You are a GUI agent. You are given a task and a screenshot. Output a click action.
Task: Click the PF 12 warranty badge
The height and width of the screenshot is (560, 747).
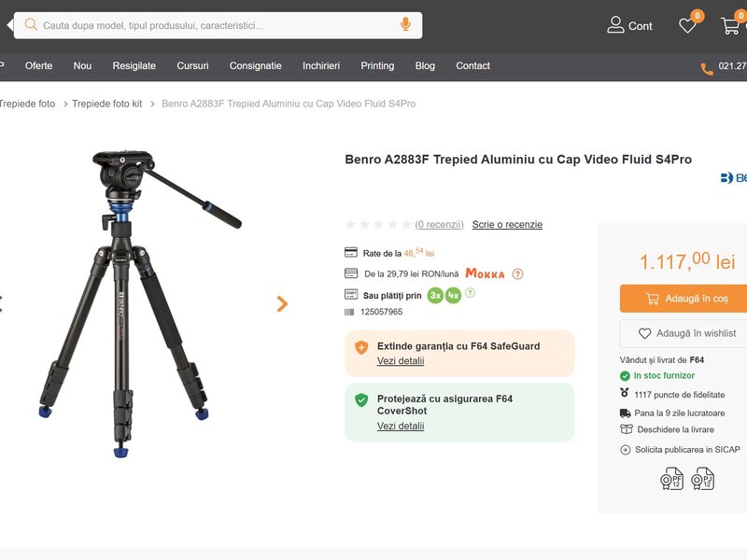(x=671, y=479)
